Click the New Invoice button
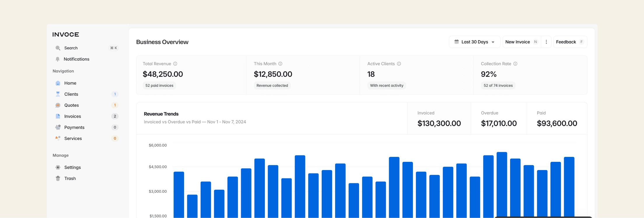644x218 pixels. (522, 42)
